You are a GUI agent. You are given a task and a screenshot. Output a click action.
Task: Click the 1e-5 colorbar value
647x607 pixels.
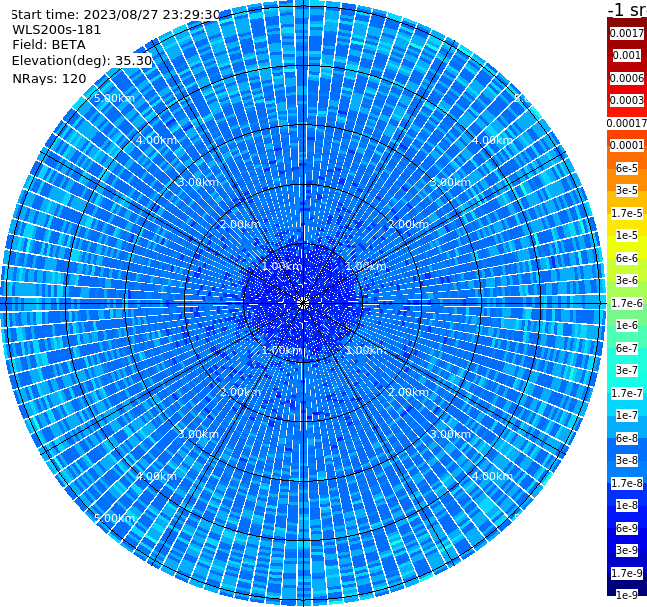[x=627, y=235]
